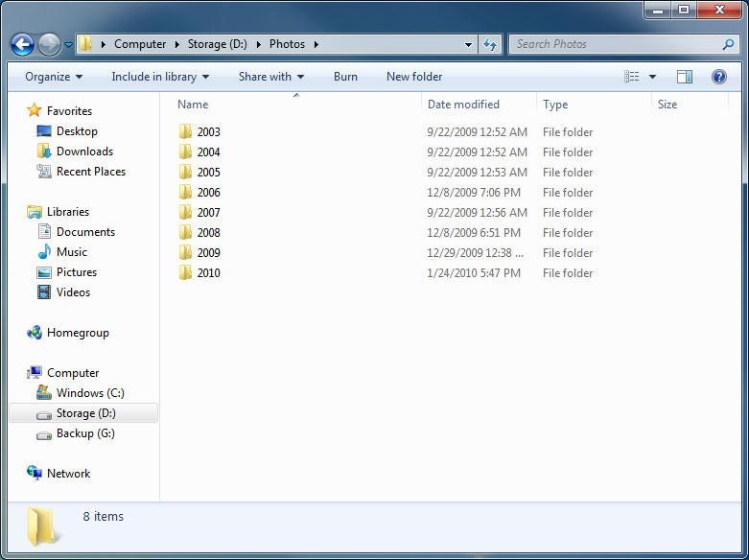Select the 2009 folder icon
This screenshot has width=749, height=560.
[x=185, y=252]
